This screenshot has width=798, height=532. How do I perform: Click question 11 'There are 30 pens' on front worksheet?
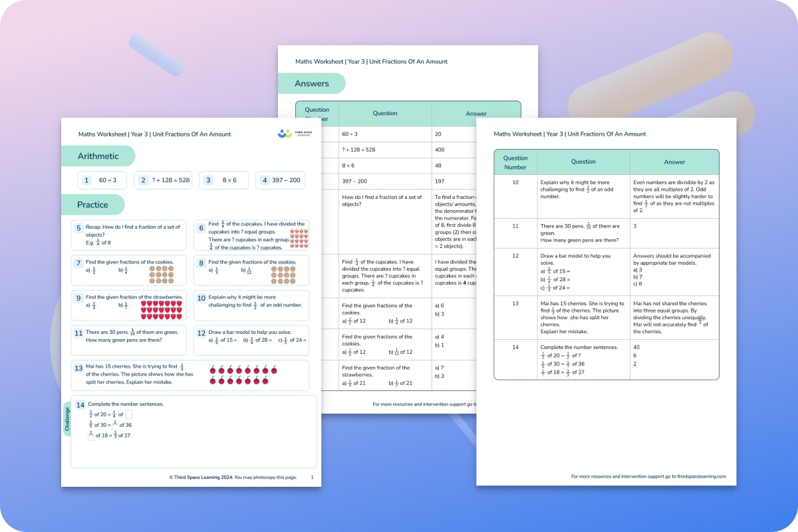128,341
